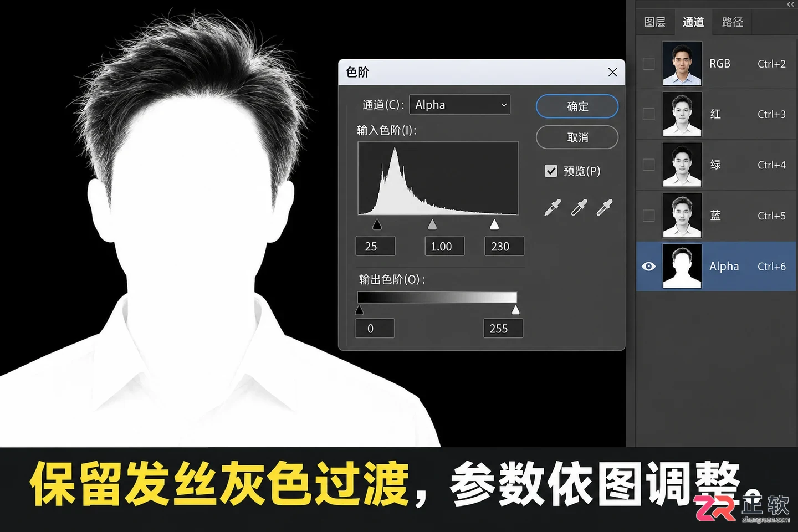Viewport: 798px width, 532px height.
Task: Pick the gray point eyedropper
Action: pos(579,207)
